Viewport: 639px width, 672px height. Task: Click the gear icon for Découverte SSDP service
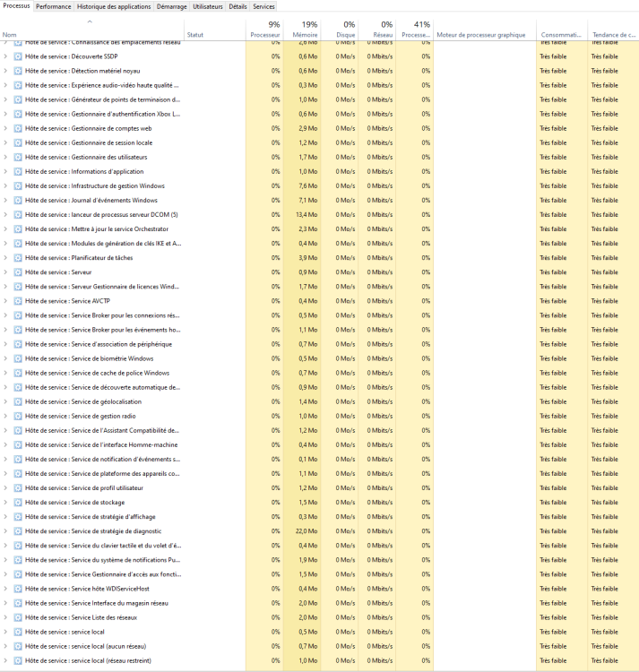(18, 56)
